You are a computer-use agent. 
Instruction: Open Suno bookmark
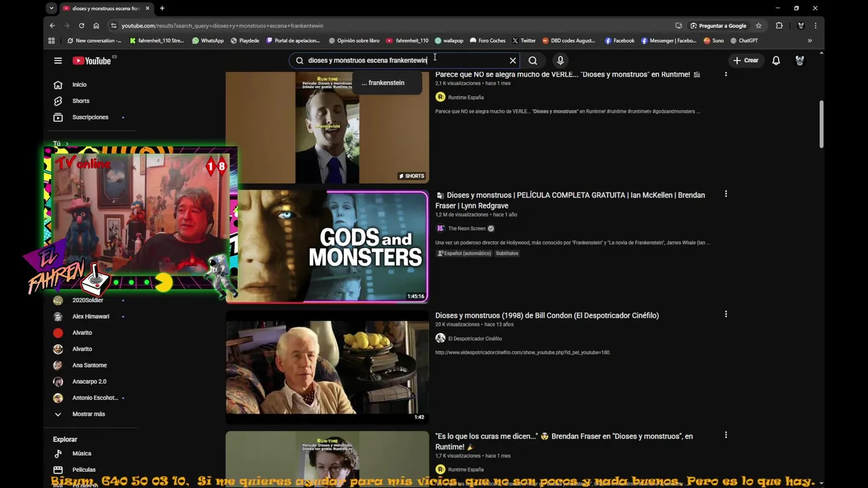click(x=713, y=41)
